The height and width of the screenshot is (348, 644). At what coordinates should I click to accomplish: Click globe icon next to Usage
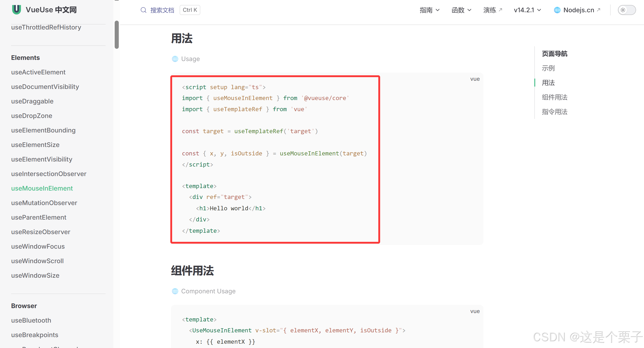175,59
